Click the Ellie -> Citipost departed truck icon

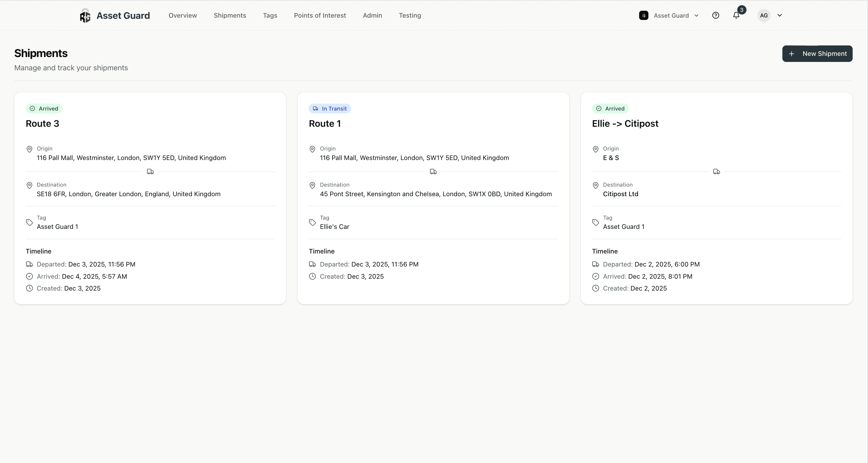point(595,264)
